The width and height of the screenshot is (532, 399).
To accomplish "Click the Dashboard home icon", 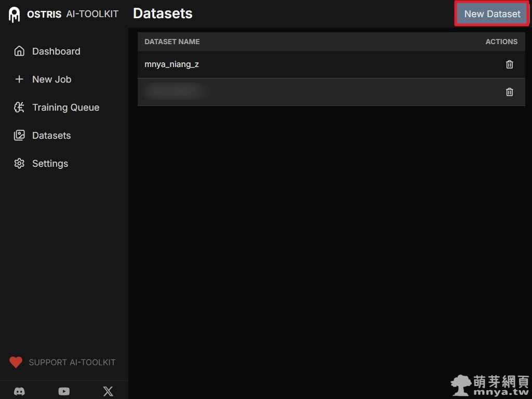I will (x=19, y=51).
